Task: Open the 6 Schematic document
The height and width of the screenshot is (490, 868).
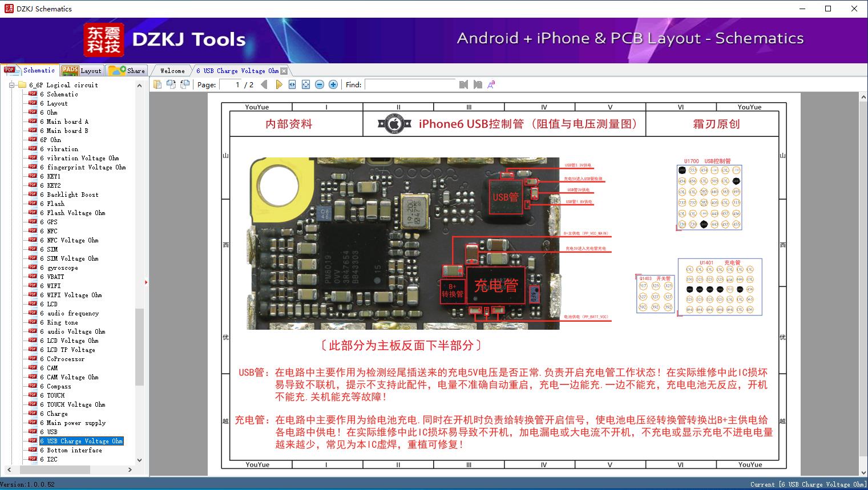Action: click(x=59, y=94)
